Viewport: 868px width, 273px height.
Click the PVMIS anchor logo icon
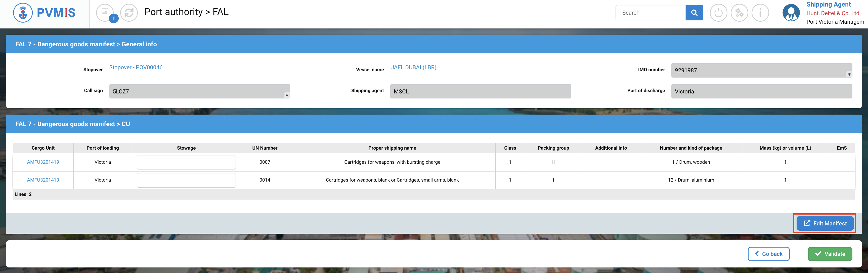point(23,13)
